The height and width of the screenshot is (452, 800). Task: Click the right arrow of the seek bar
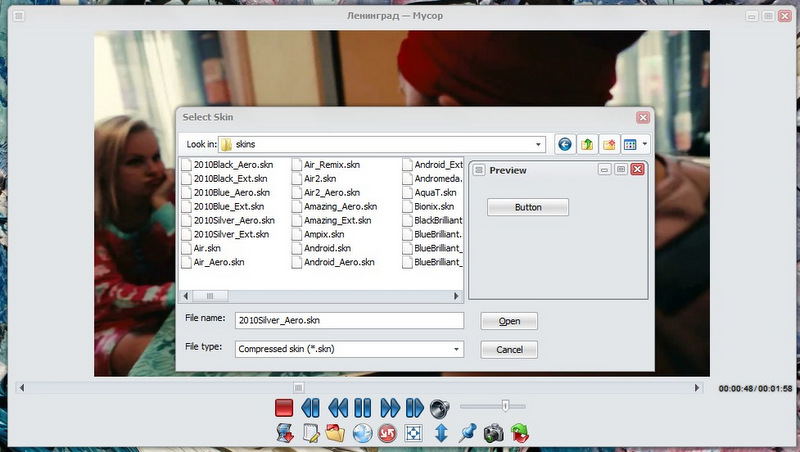697,388
